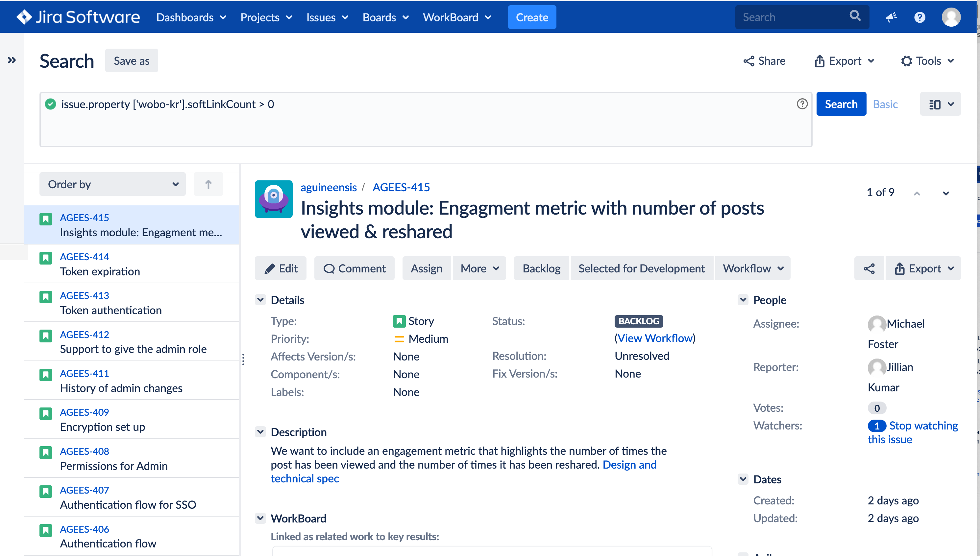Expand the sidebar with double chevron
Screen dimensions: 980x556
pyautogui.click(x=12, y=60)
